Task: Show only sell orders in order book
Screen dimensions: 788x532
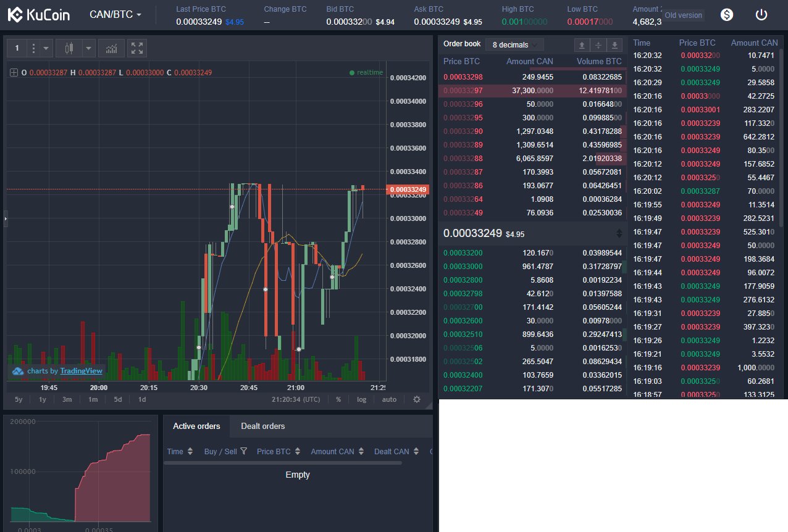Action: 582,44
